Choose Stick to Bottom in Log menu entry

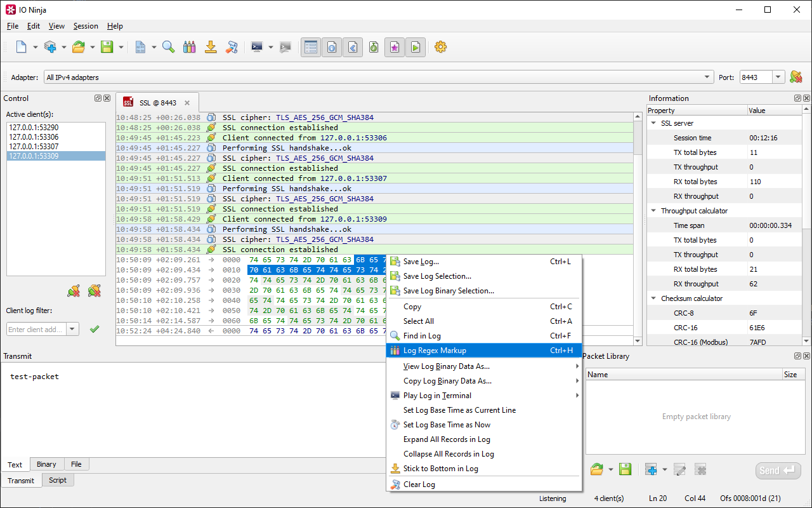(484, 469)
